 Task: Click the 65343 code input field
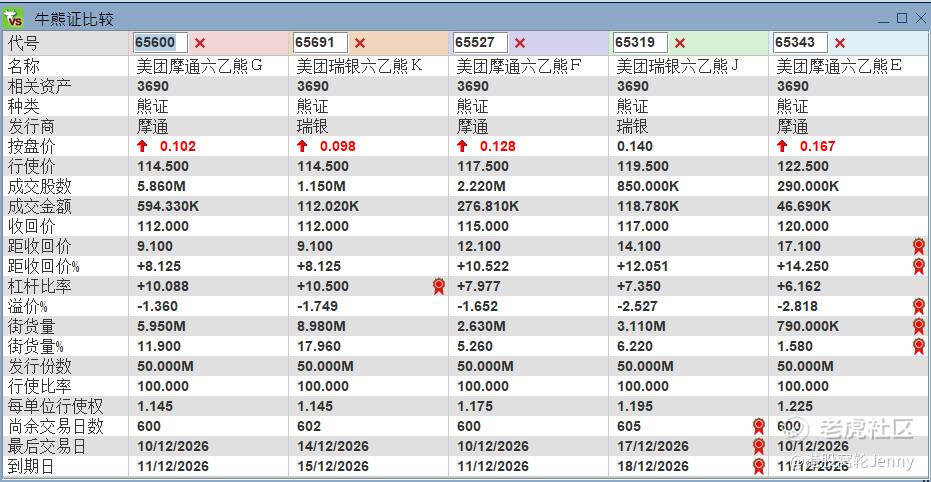[x=800, y=43]
